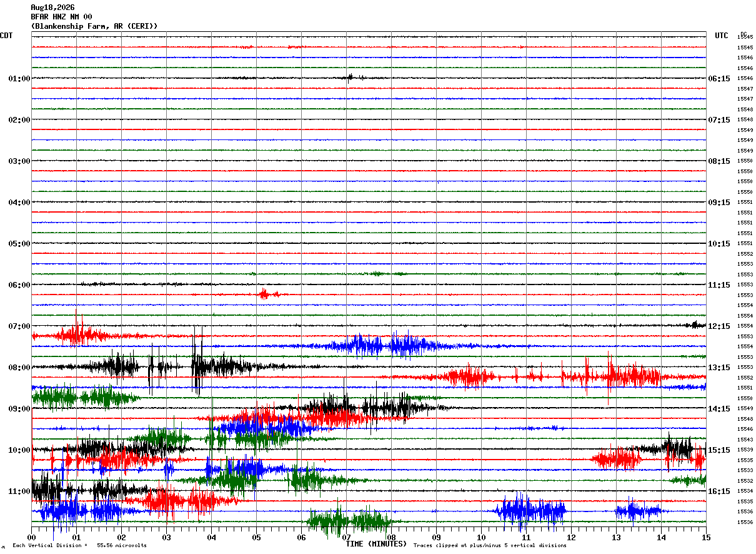Screen dimensions: 756x554
Task: Click the DC column header
Action: coord(744,34)
